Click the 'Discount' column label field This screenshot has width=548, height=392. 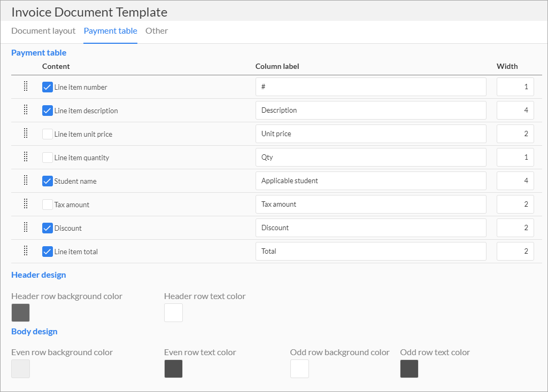(371, 228)
